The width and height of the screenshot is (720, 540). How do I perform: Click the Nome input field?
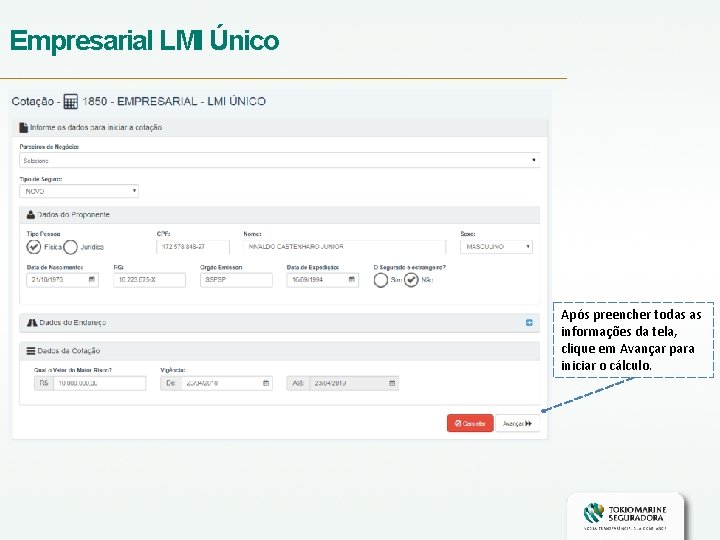click(344, 247)
